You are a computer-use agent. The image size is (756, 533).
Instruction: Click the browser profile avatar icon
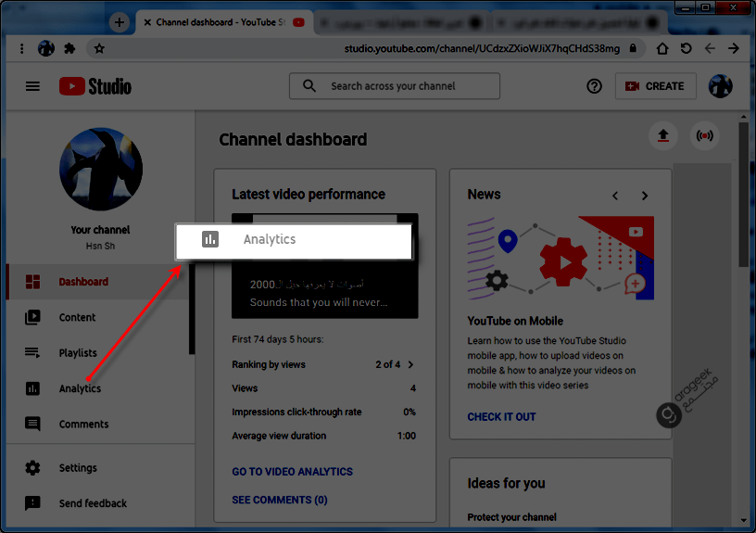coord(46,48)
